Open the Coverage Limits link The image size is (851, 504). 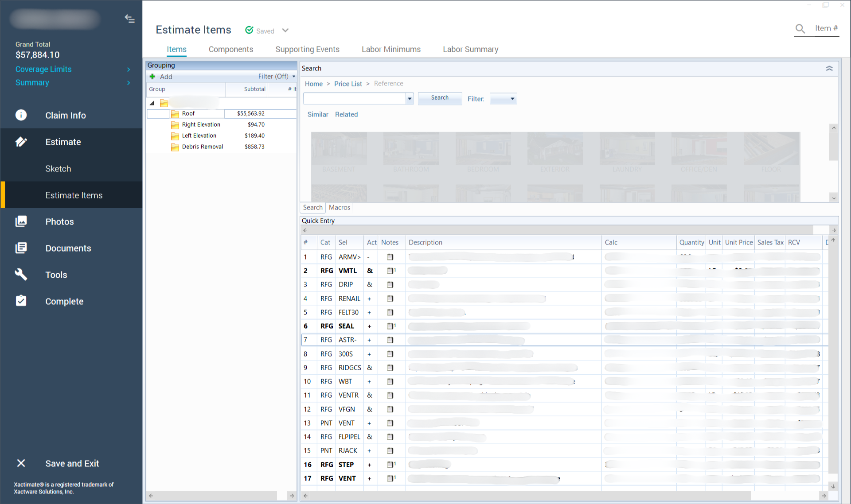pyautogui.click(x=43, y=69)
